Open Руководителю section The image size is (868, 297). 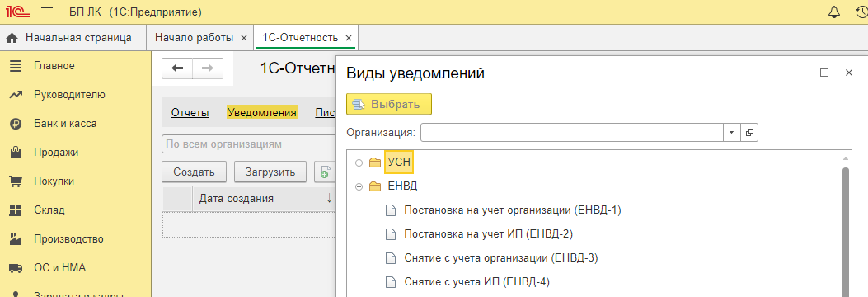tap(69, 95)
